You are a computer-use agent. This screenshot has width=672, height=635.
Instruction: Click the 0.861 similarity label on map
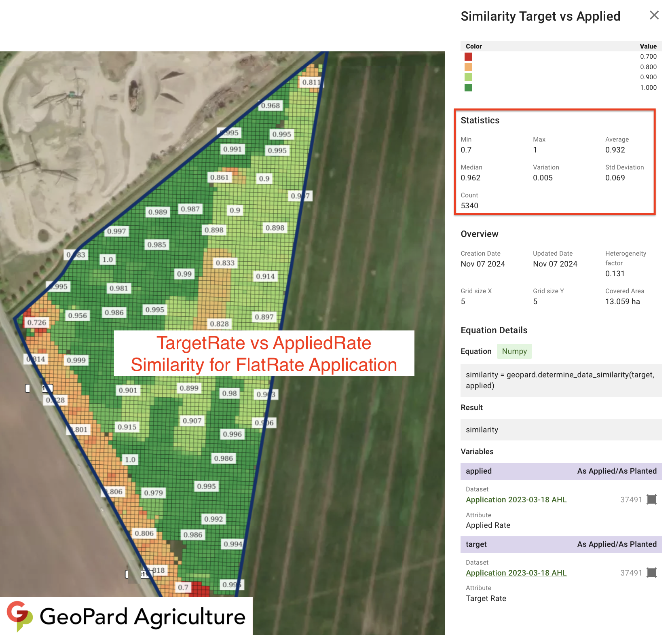tap(220, 177)
